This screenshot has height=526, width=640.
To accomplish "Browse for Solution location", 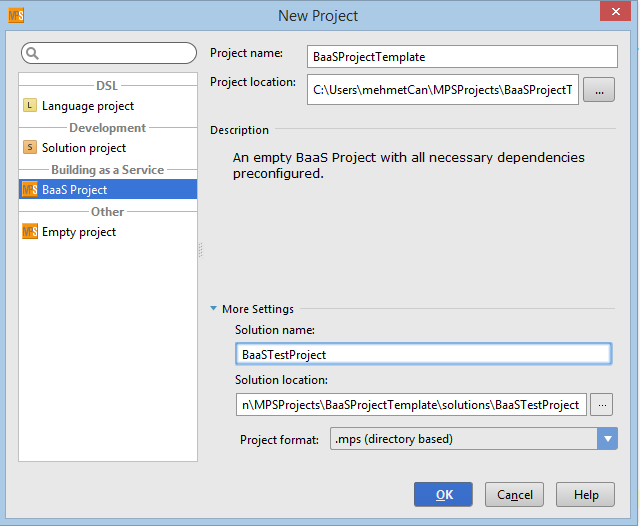I will click(x=600, y=405).
